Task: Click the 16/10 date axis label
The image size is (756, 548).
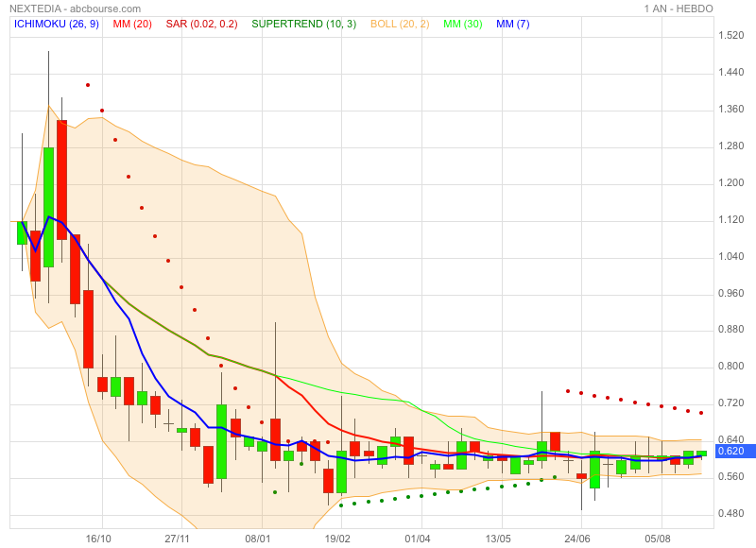Action: (98, 539)
